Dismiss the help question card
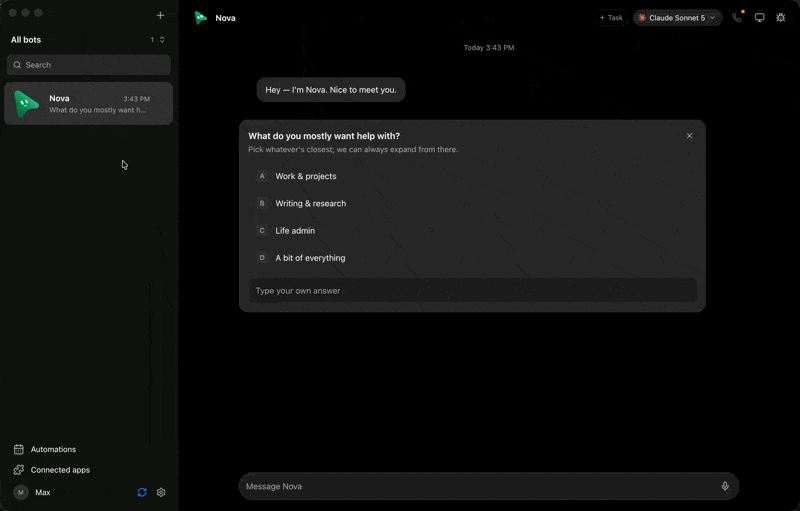The height and width of the screenshot is (511, 800). [689, 136]
